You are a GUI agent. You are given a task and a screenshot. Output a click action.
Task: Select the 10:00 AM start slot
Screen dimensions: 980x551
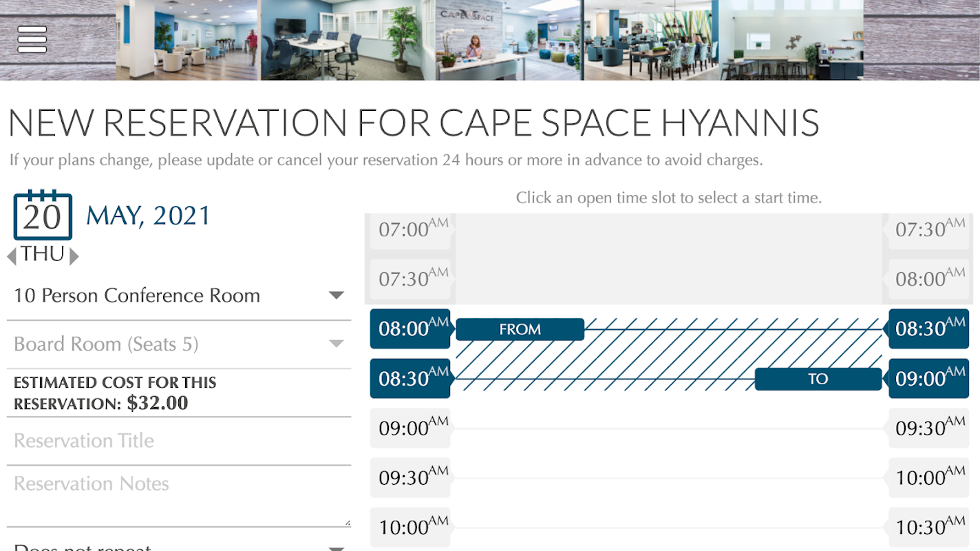[410, 528]
